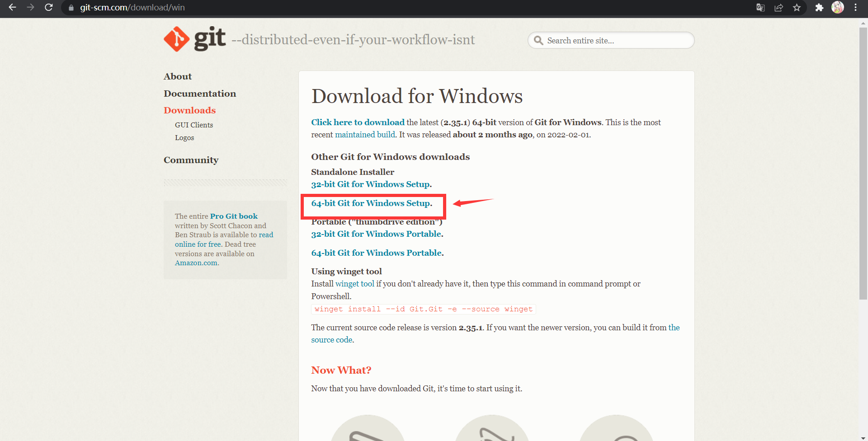Click the 'Using winget tool' heading
This screenshot has width=868, height=441.
[346, 272]
